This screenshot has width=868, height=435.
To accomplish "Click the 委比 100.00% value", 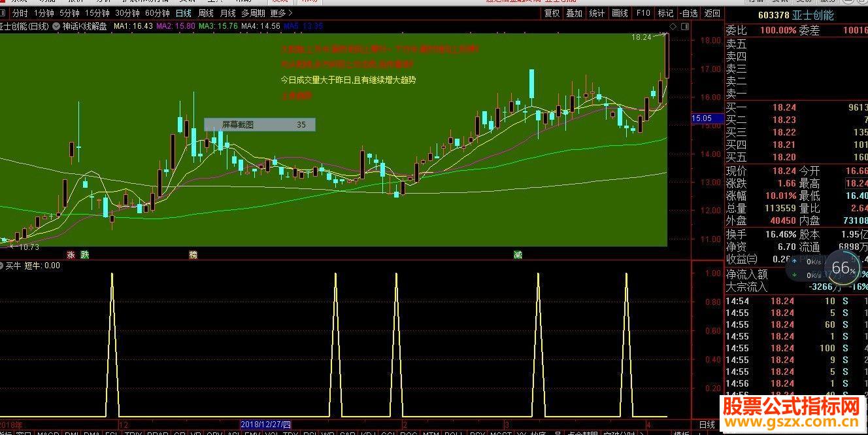I will (777, 30).
